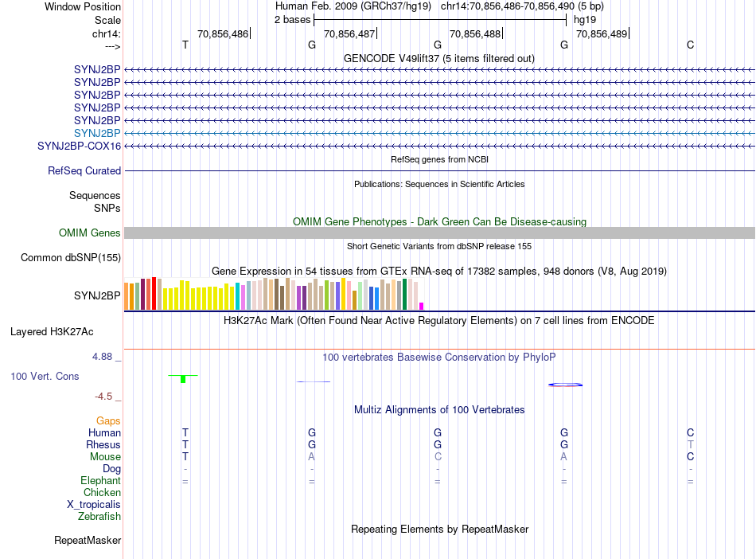Click position label 70,856,488
Viewport: 756px width, 559px height.
[475, 34]
